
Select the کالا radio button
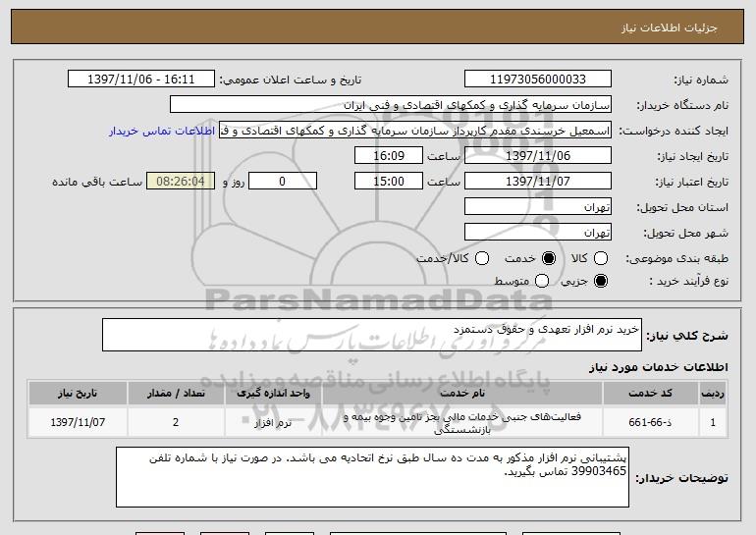pyautogui.click(x=600, y=259)
